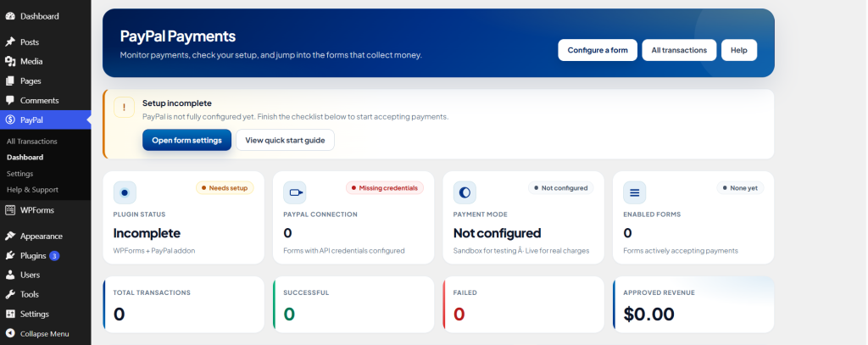The height and width of the screenshot is (345, 868).
Task: Click the None yet badge
Action: click(x=740, y=187)
